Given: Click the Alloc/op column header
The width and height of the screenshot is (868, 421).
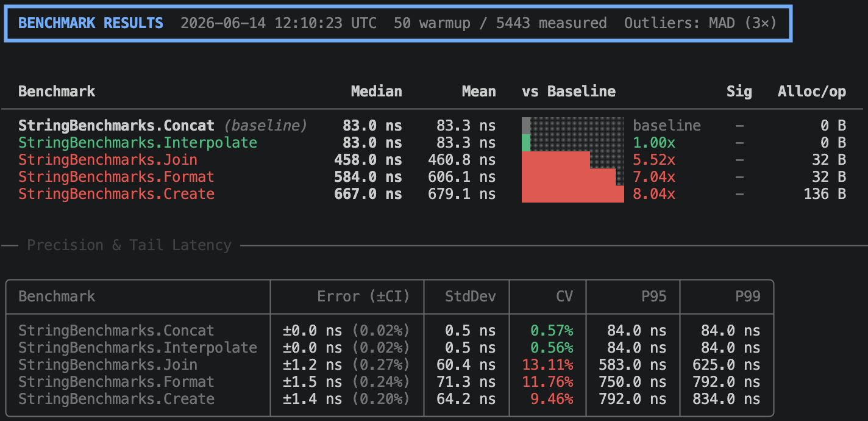Looking at the screenshot, I should (812, 92).
